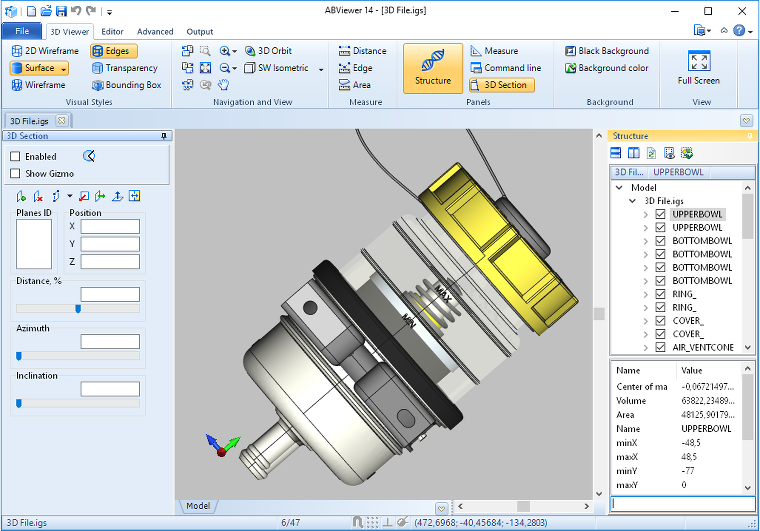Viewport: 760px width, 531px height.
Task: Switch to the Advanced ribbon tab
Action: (x=155, y=31)
